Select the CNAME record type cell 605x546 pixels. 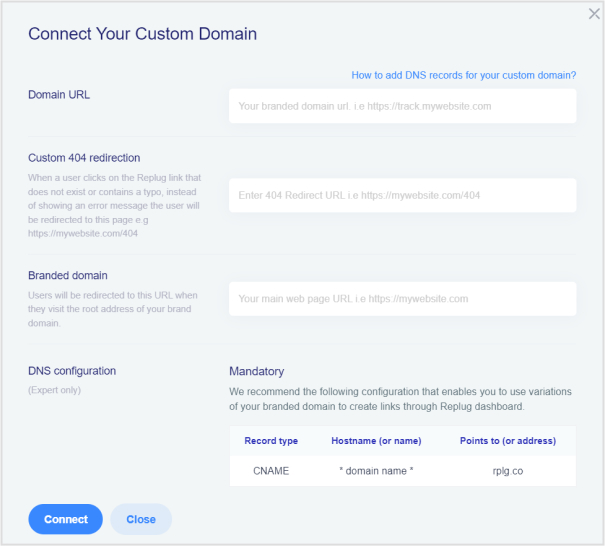[x=271, y=471]
